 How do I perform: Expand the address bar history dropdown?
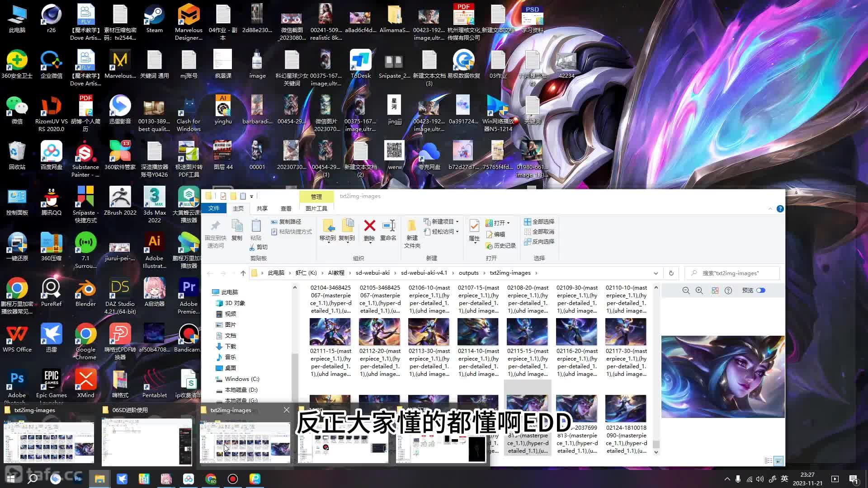656,273
